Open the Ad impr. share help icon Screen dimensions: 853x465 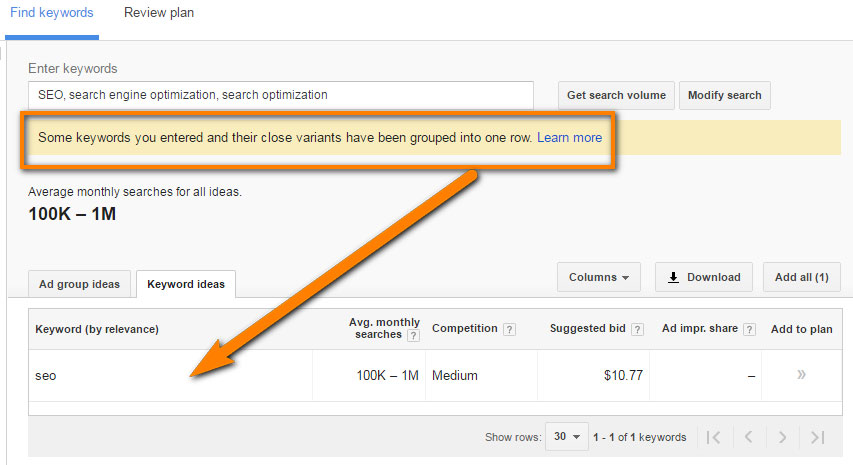click(750, 330)
